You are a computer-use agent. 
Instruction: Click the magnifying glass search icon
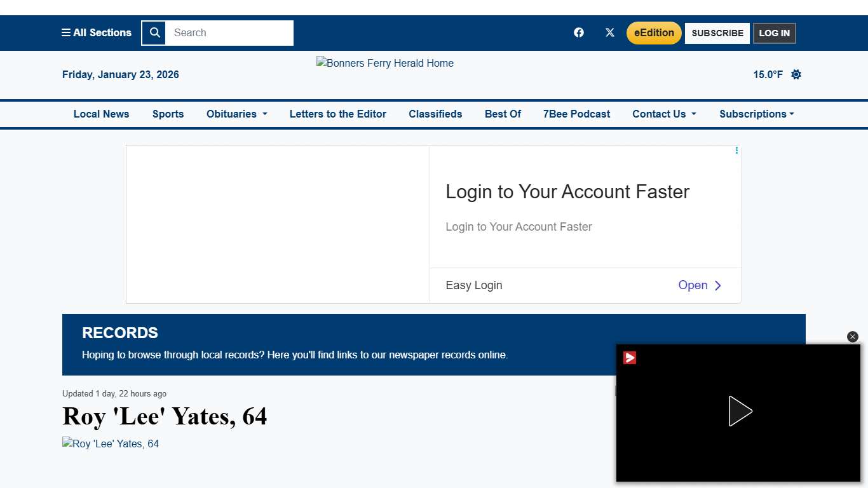(x=154, y=33)
